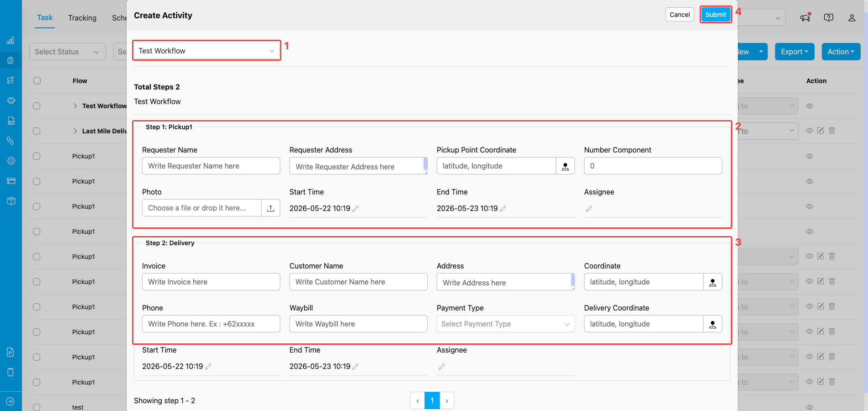Expand the Last Mile Delivery row chevron
This screenshot has height=411, width=868.
click(x=75, y=131)
